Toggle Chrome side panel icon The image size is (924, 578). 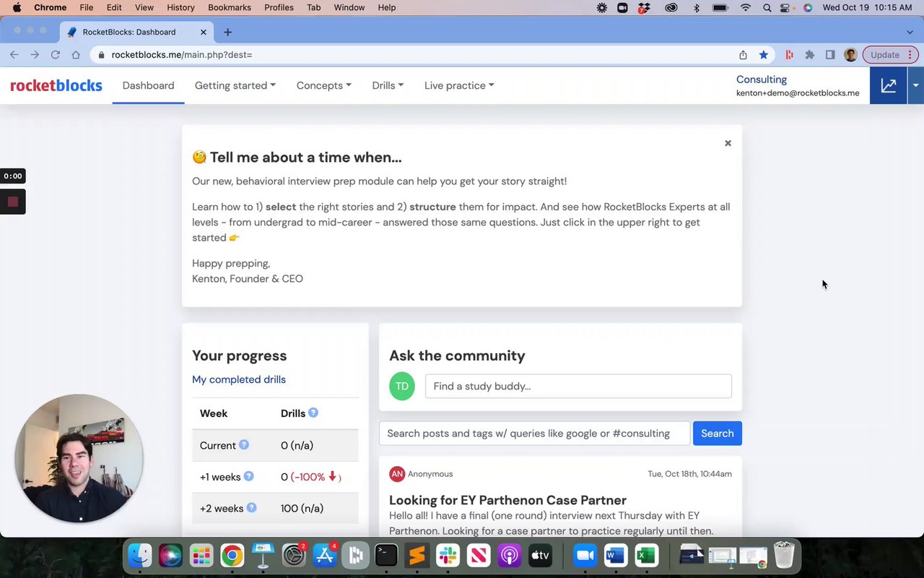point(830,55)
